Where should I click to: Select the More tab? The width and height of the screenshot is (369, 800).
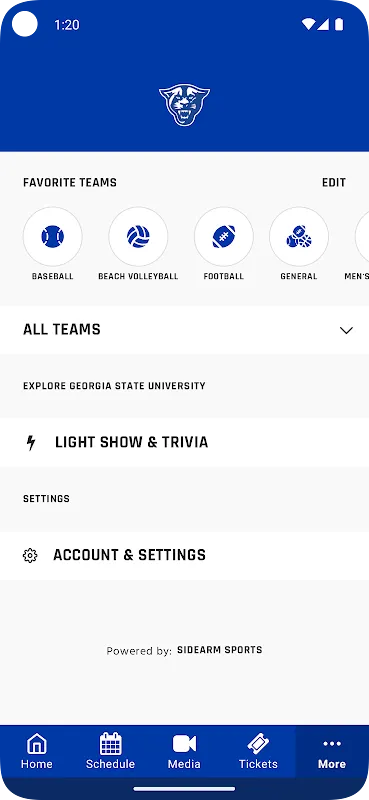(x=332, y=751)
